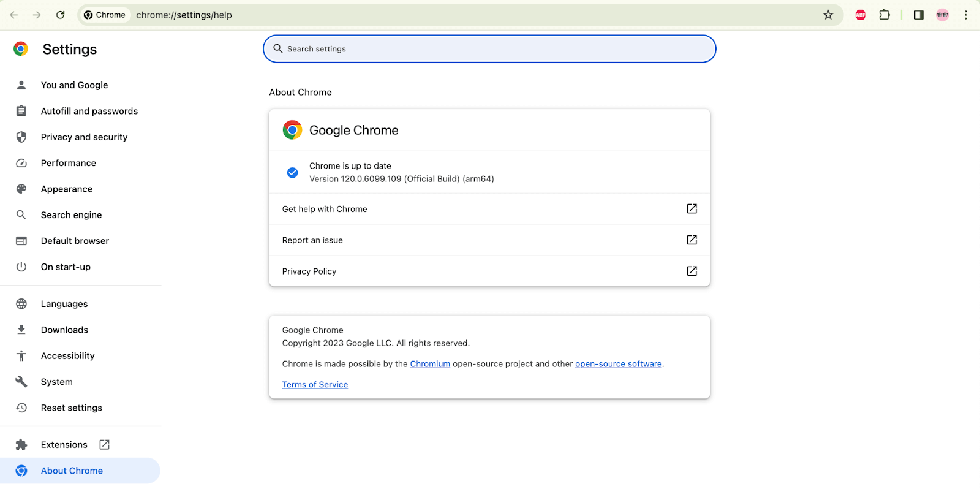Click the Google Chrome logo in the About card

(x=292, y=130)
